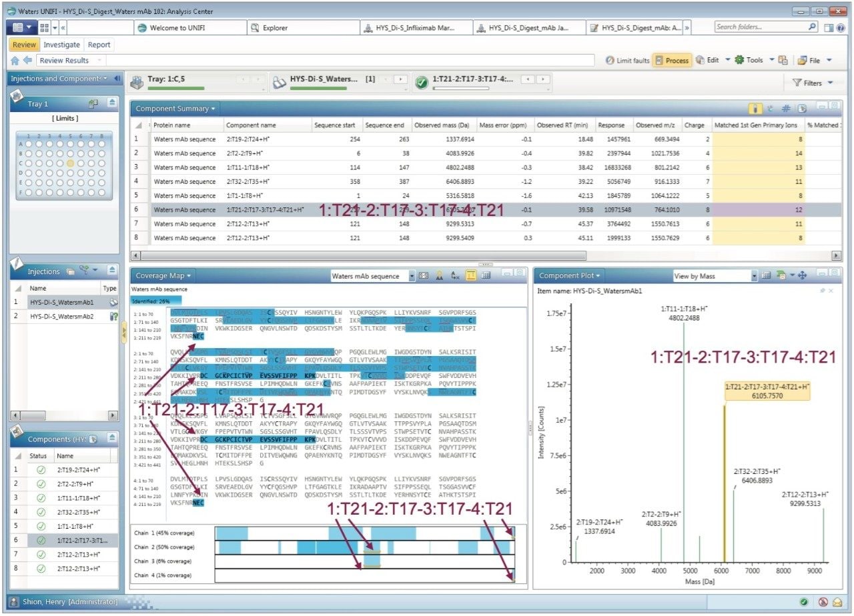Show more tabs with the overflow chevron
The height and width of the screenshot is (616, 854).
[687, 28]
